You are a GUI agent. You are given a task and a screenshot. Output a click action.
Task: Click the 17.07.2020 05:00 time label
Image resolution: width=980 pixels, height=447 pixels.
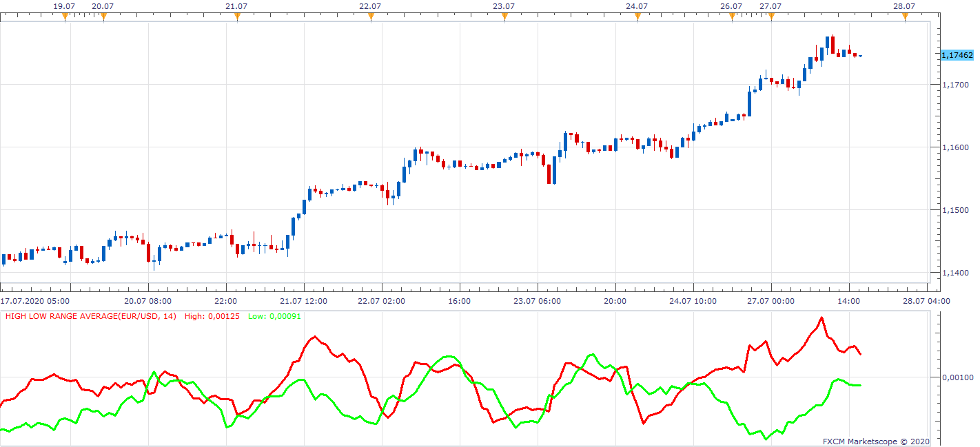(x=35, y=301)
